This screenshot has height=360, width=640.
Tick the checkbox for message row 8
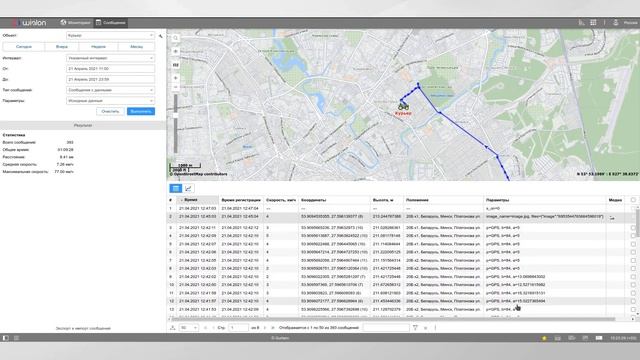[x=633, y=269]
